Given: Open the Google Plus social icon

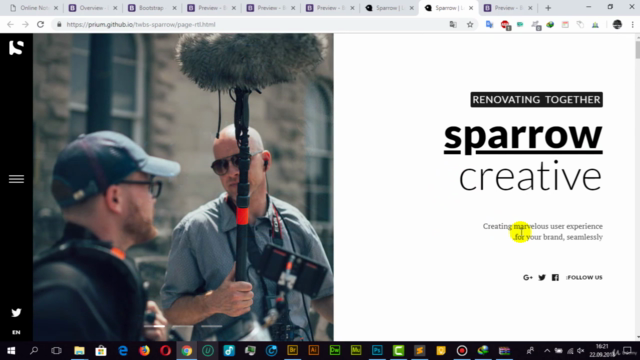Looking at the screenshot, I should 528,278.
